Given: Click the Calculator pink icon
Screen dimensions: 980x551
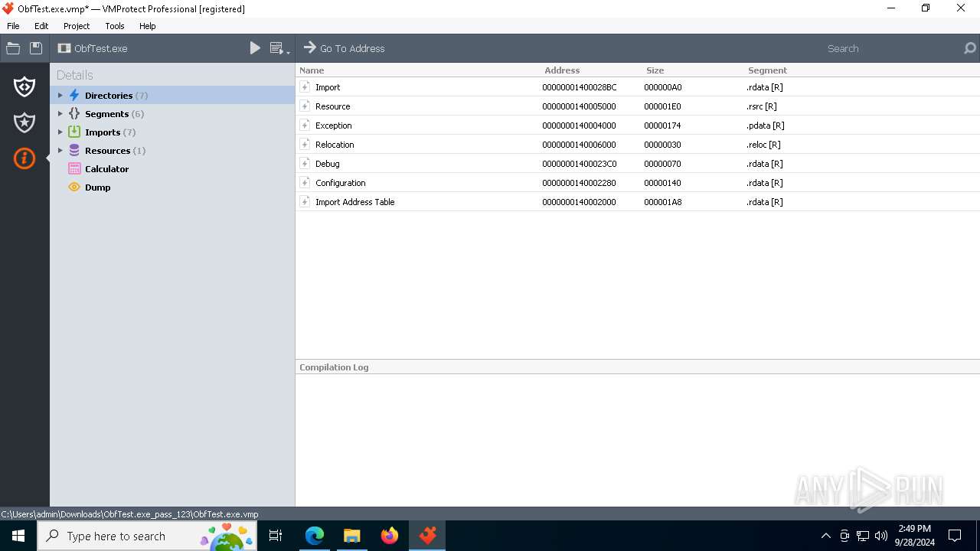Looking at the screenshot, I should [x=74, y=169].
